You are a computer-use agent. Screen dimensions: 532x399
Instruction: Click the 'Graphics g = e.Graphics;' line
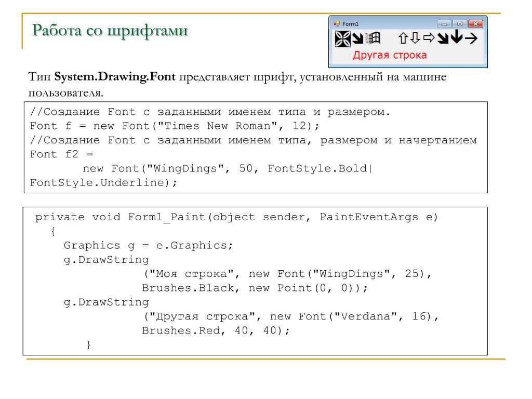(148, 245)
